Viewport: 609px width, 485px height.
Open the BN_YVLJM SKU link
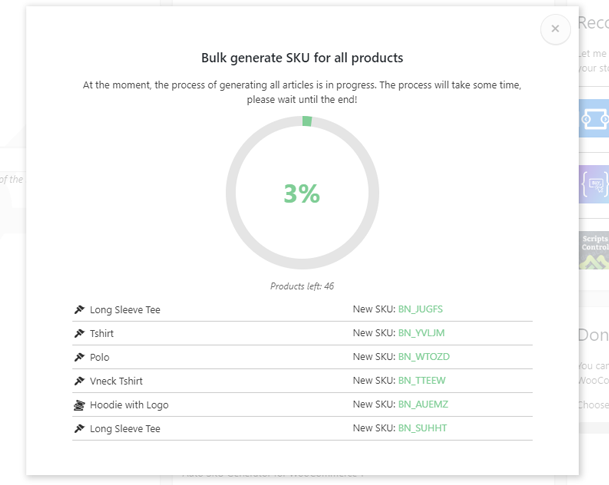421,333
